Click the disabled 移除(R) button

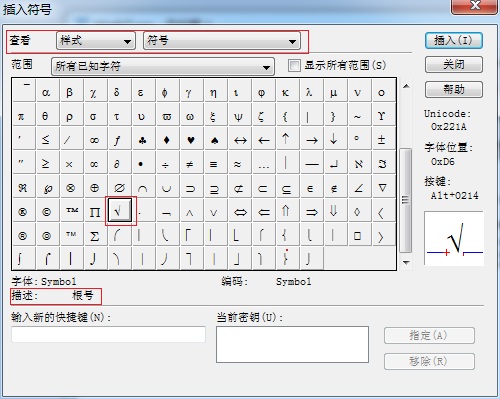point(429,361)
